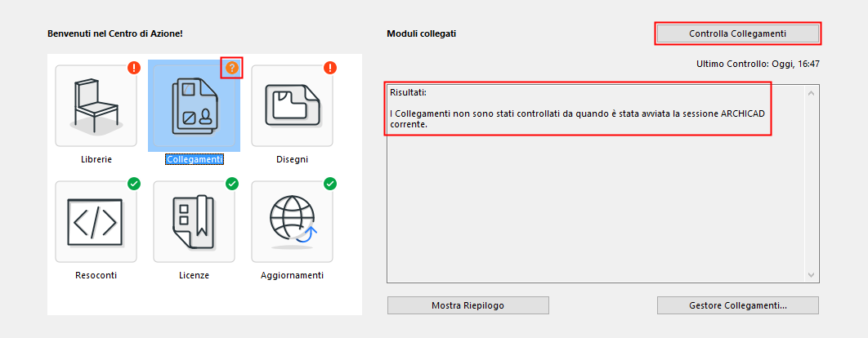The height and width of the screenshot is (338, 868).
Task: Open Gestore Collegamenti dialog
Action: click(x=737, y=305)
